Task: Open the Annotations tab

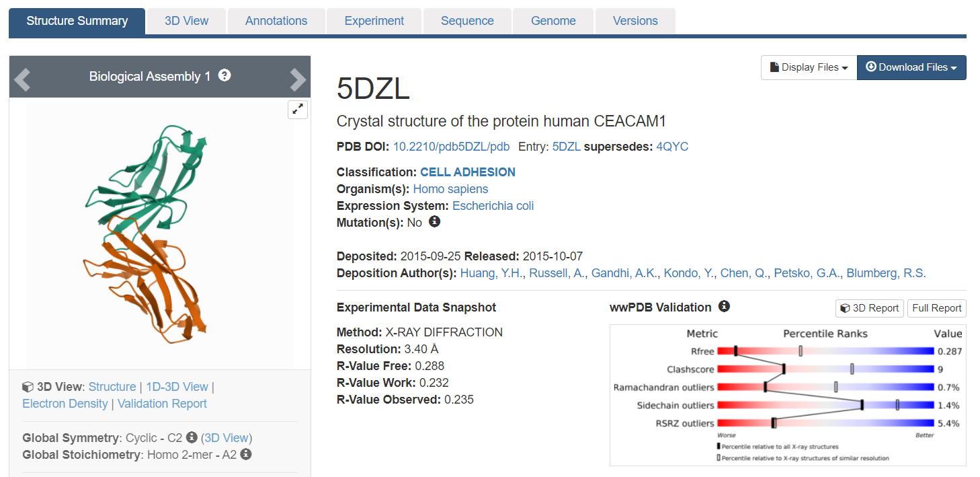Action: (x=276, y=21)
